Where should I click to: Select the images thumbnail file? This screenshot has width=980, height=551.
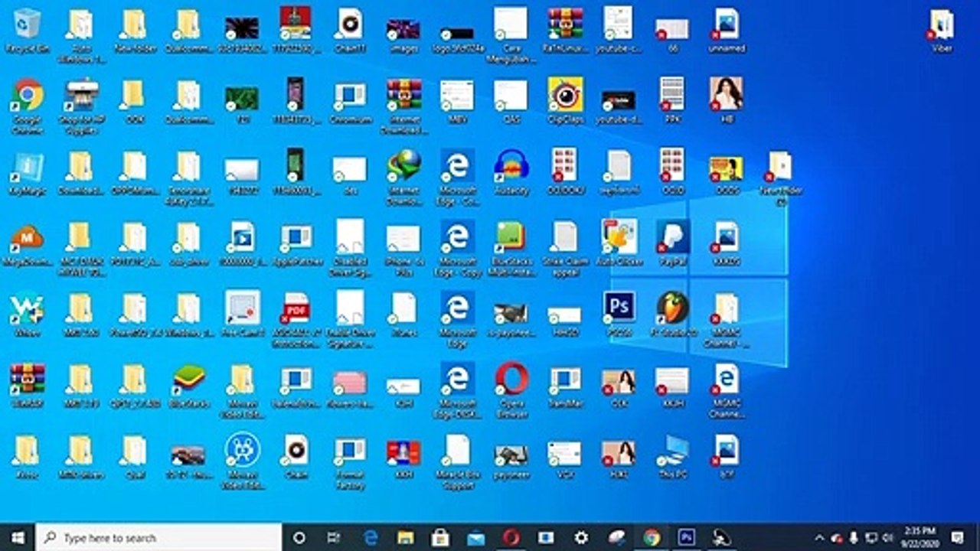click(x=403, y=34)
